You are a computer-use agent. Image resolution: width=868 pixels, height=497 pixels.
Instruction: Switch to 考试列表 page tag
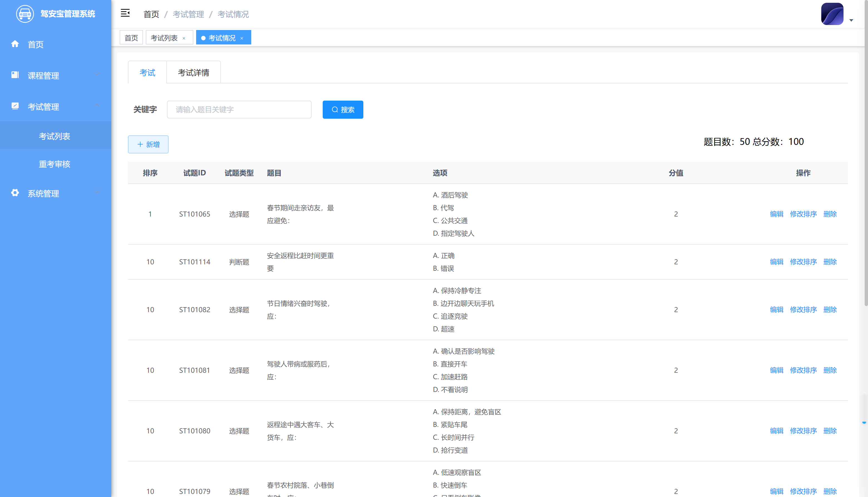(x=164, y=38)
